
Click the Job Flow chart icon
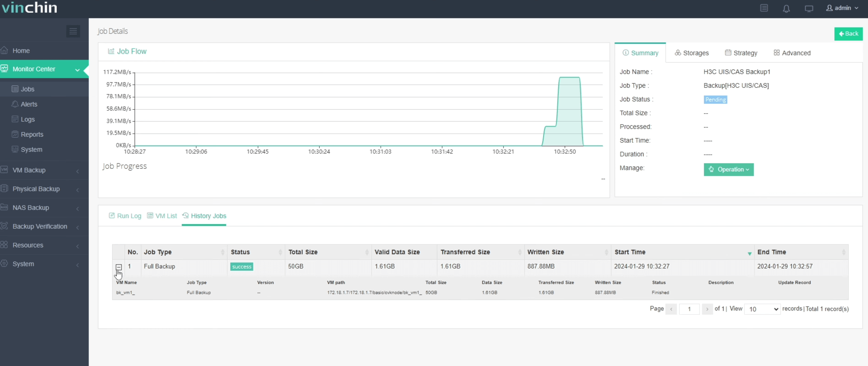[x=111, y=51]
